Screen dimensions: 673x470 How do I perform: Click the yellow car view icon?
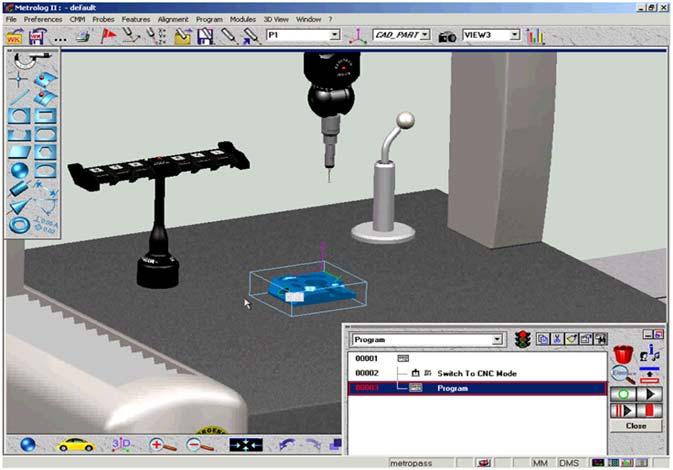point(76,445)
